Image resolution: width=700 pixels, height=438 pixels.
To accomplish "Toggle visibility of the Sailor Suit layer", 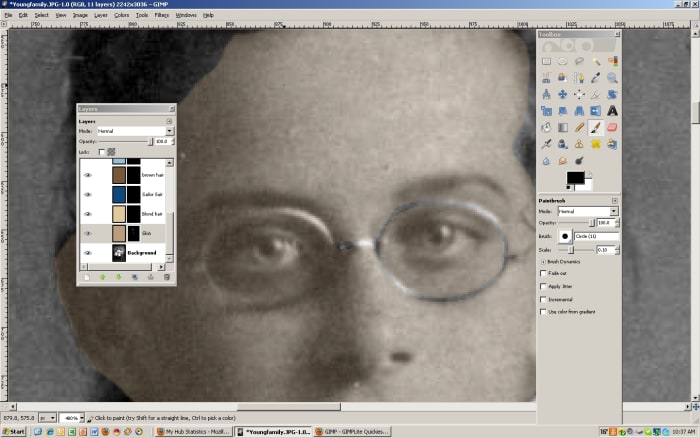I will (88, 195).
